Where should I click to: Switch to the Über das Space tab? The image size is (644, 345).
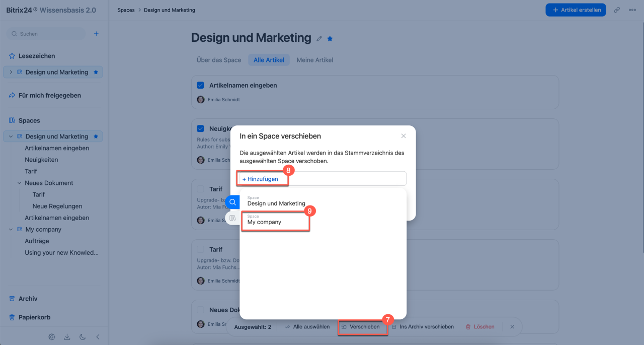(x=219, y=60)
